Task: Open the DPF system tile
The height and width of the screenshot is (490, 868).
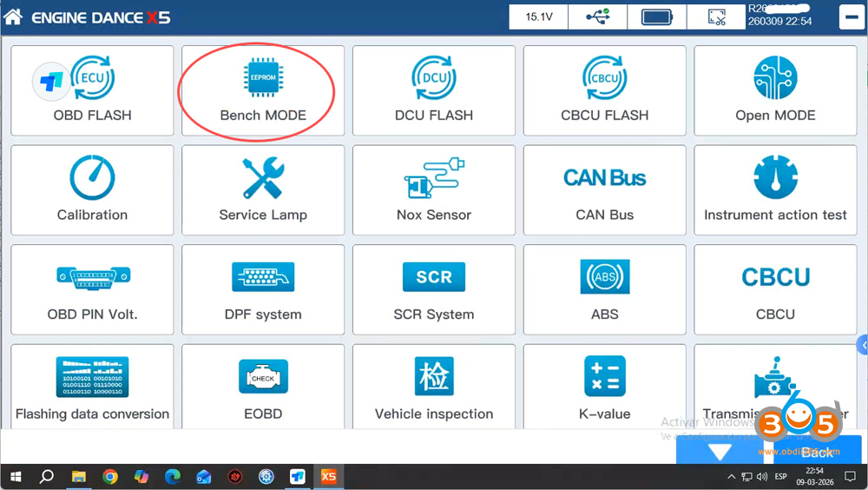Action: 262,289
